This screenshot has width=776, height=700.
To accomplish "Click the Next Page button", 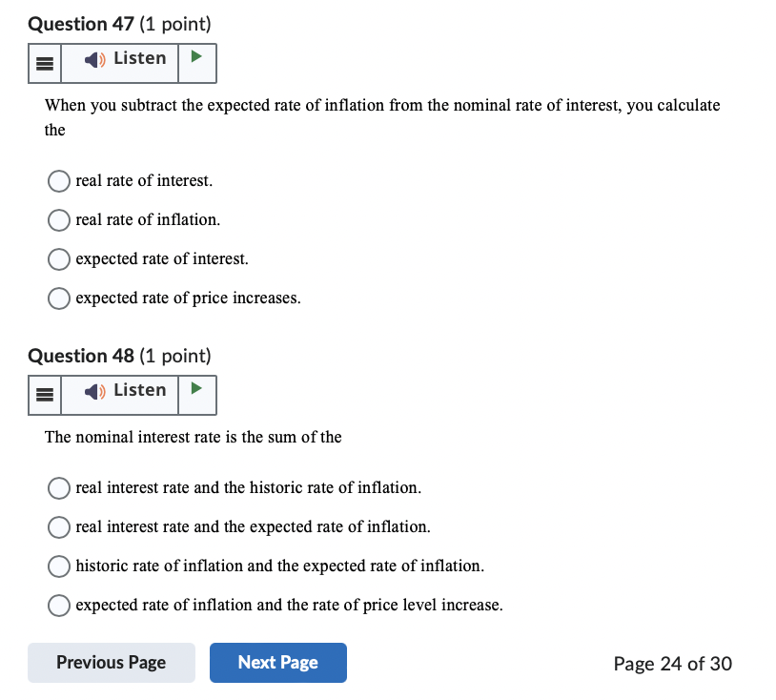I will (x=277, y=662).
